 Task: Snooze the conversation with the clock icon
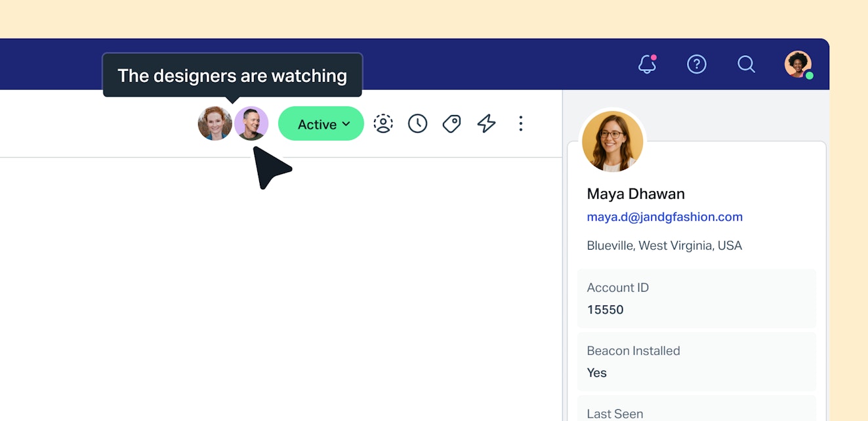417,123
